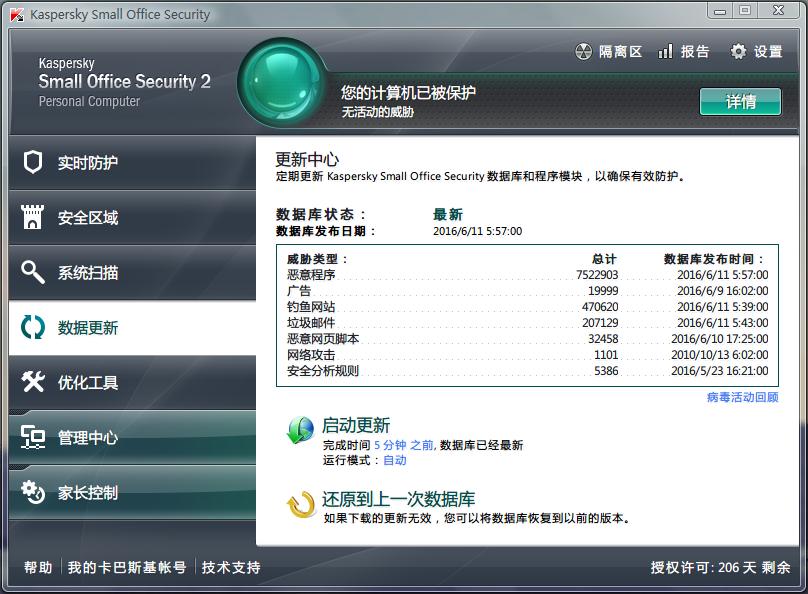Click the settings gear icon
Screen dimensions: 808x594
[x=738, y=52]
